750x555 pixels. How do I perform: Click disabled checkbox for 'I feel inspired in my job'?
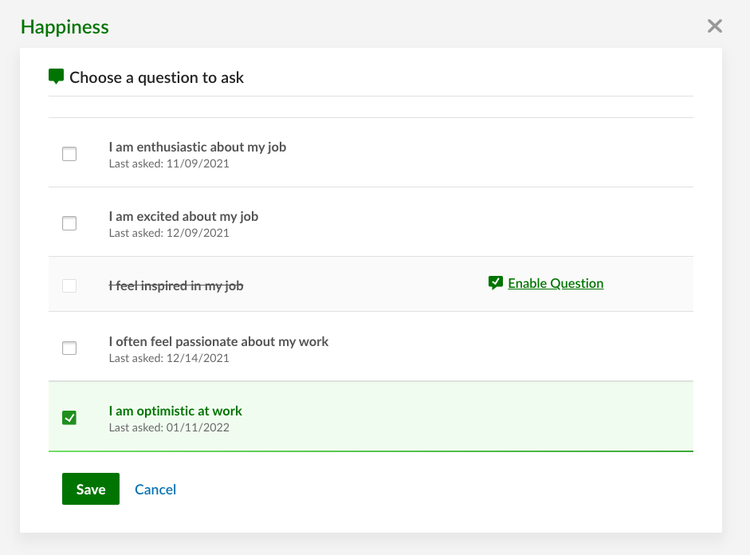69,286
